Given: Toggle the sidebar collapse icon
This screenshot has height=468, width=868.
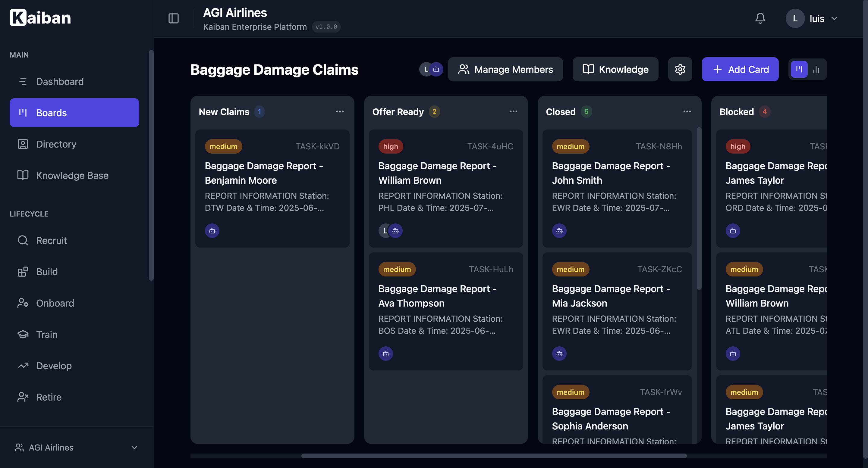Looking at the screenshot, I should (173, 18).
